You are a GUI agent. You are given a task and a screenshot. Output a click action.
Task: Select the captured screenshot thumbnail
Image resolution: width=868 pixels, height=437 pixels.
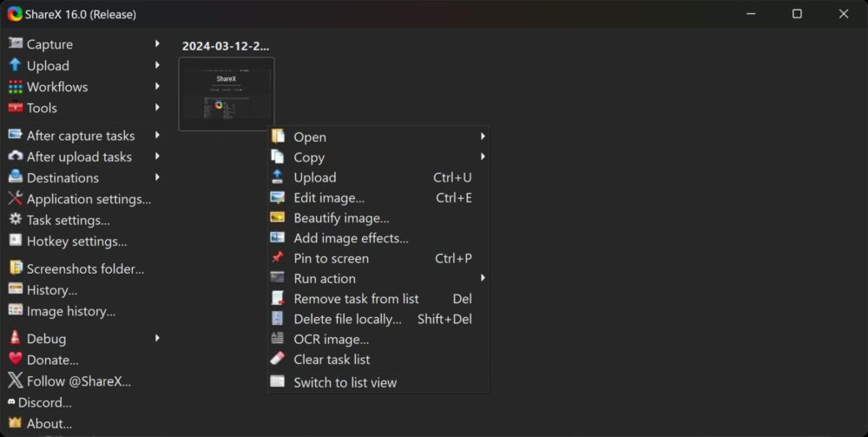pyautogui.click(x=227, y=95)
